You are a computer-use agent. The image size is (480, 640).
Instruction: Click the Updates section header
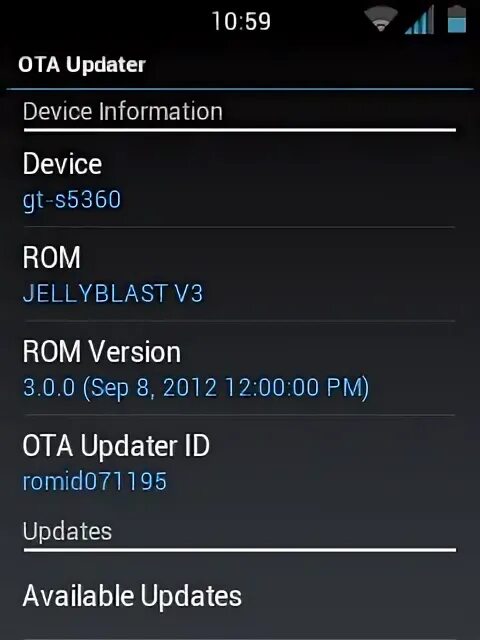pos(67,531)
